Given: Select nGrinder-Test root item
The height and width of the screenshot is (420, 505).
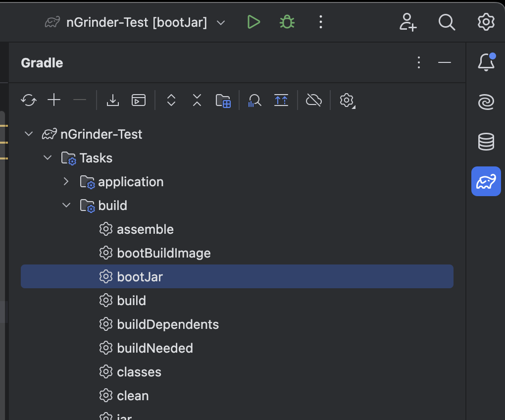Looking at the screenshot, I should pyautogui.click(x=101, y=134).
